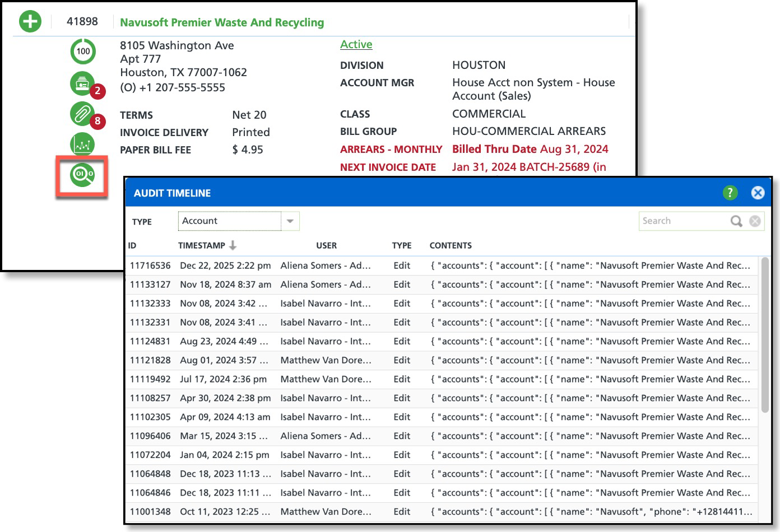This screenshot has width=780, height=532.
Task: Click timestamp Jan 04, 2024 2:15 pm
Action: pyautogui.click(x=224, y=455)
